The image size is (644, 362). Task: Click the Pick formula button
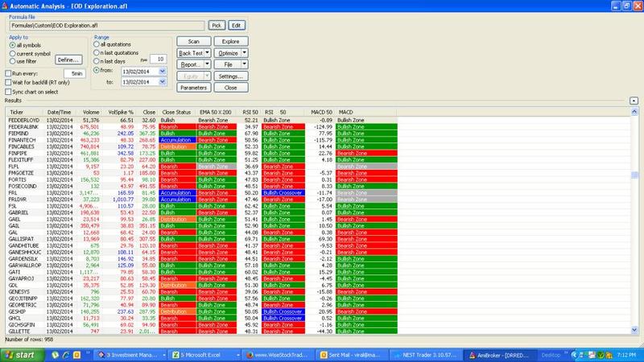point(217,26)
